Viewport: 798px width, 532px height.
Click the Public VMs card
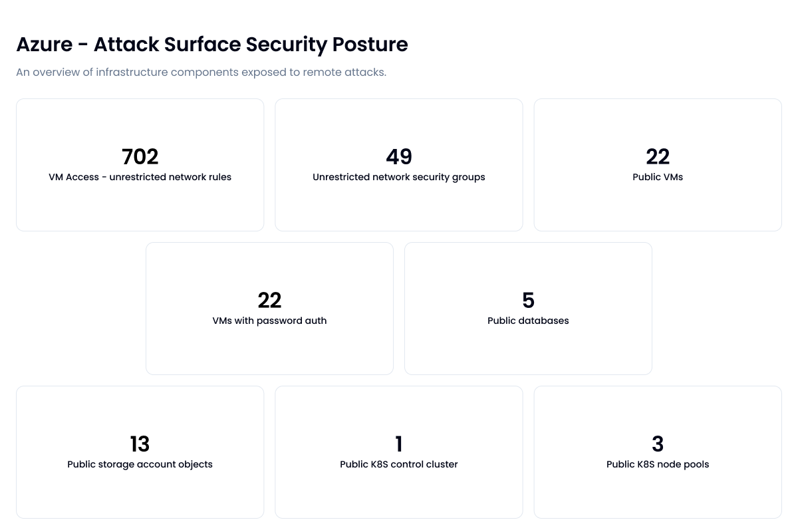point(658,164)
